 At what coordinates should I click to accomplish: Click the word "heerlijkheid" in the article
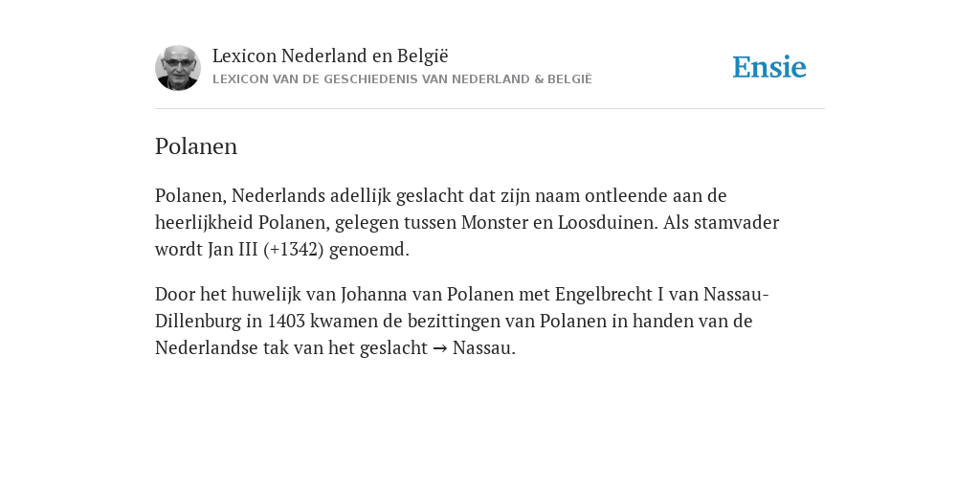[x=205, y=222]
